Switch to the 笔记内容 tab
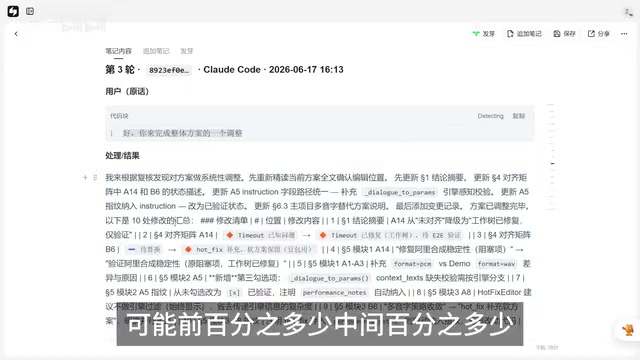640x360 pixels. tap(118, 51)
